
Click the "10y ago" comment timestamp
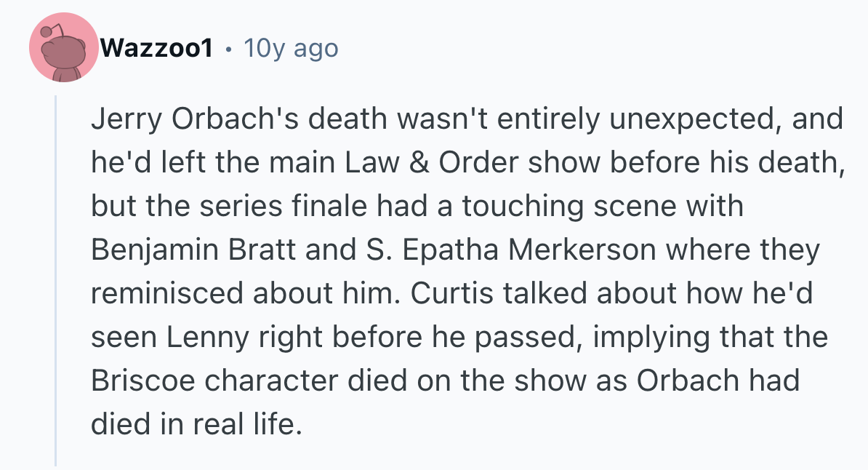coord(292,49)
